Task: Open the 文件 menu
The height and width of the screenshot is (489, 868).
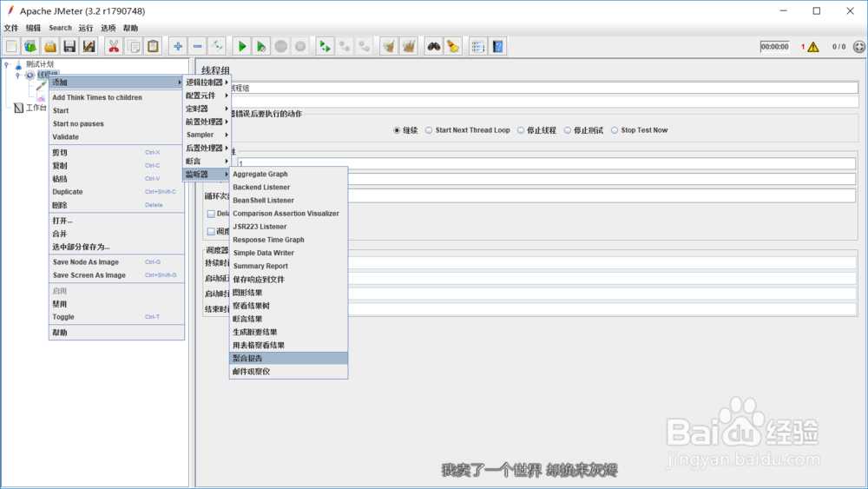Action: point(11,28)
